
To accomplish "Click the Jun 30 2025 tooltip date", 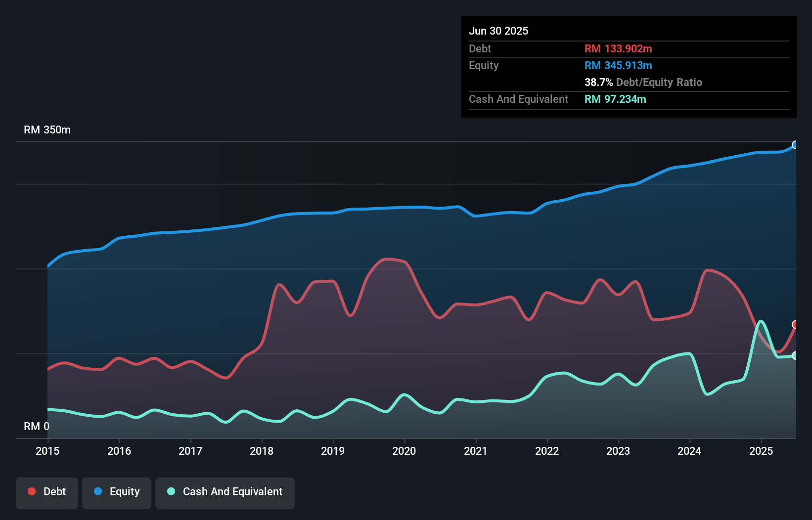I will pos(498,31).
